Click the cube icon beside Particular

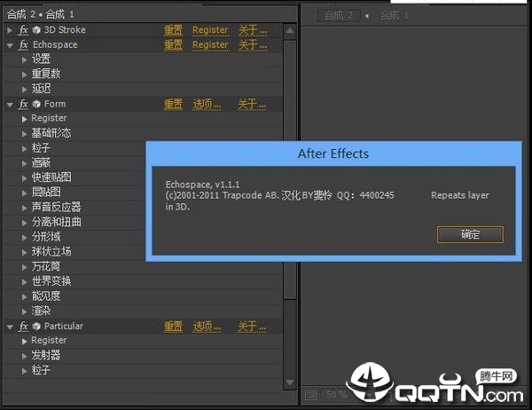tap(37, 327)
